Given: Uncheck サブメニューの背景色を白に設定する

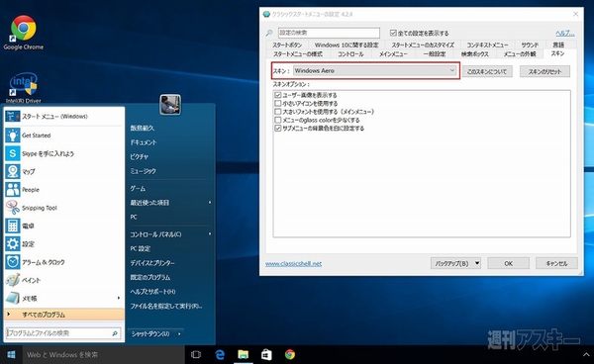Looking at the screenshot, I should (277, 129).
